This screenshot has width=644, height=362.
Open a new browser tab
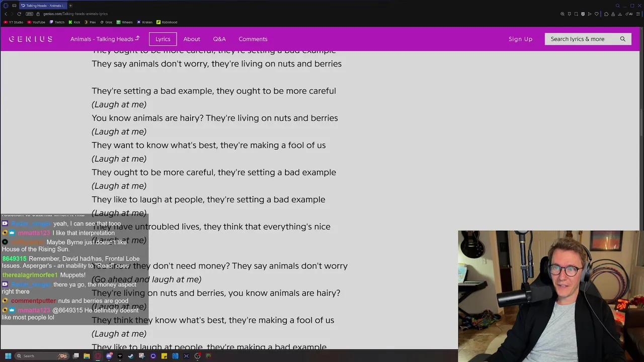coord(70,6)
